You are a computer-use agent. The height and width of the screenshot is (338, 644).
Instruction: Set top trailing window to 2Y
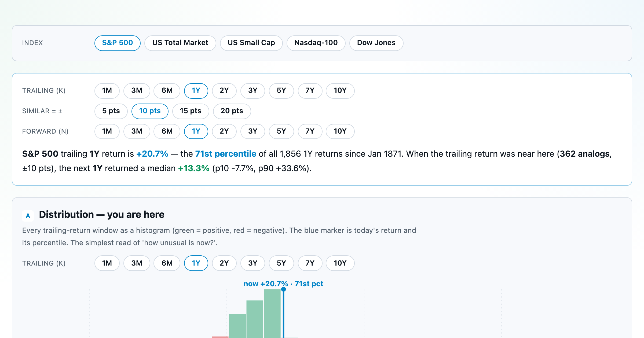pos(224,91)
